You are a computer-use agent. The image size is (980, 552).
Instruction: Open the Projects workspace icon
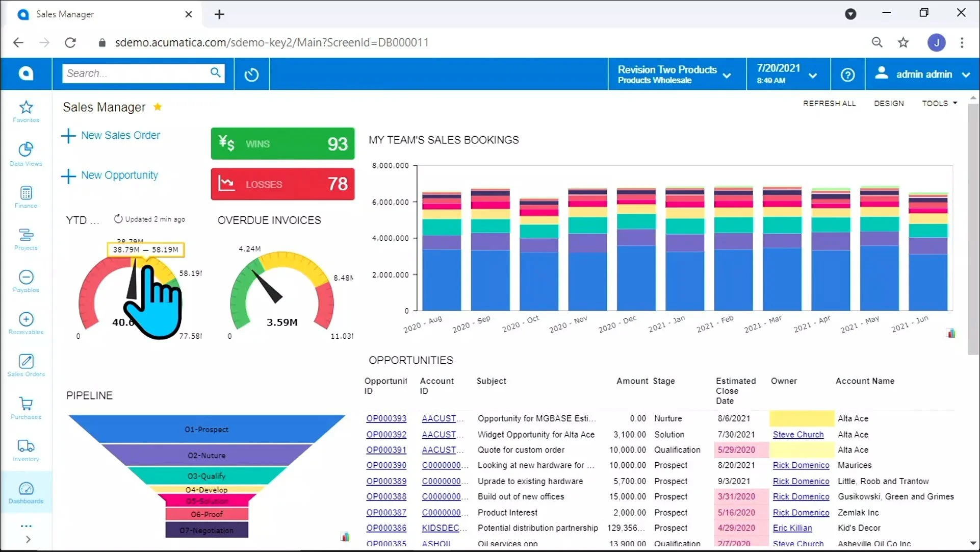[26, 239]
